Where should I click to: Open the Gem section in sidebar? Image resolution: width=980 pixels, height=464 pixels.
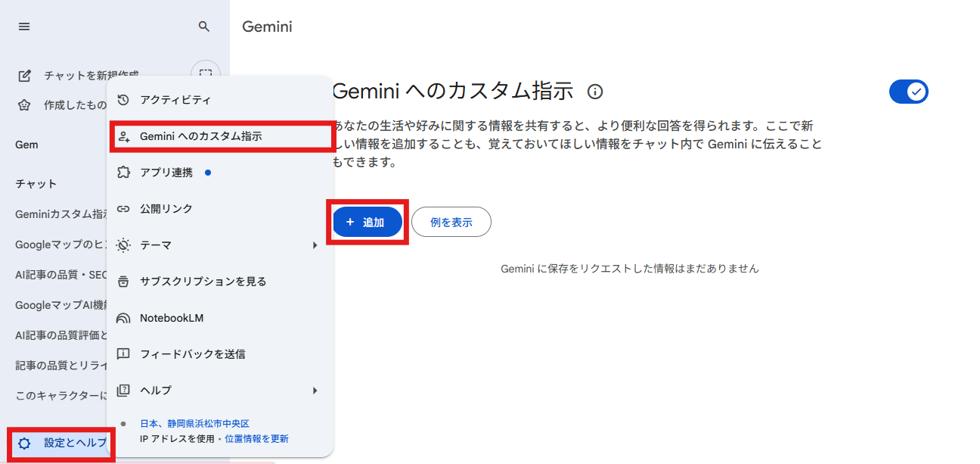pyautogui.click(x=26, y=145)
